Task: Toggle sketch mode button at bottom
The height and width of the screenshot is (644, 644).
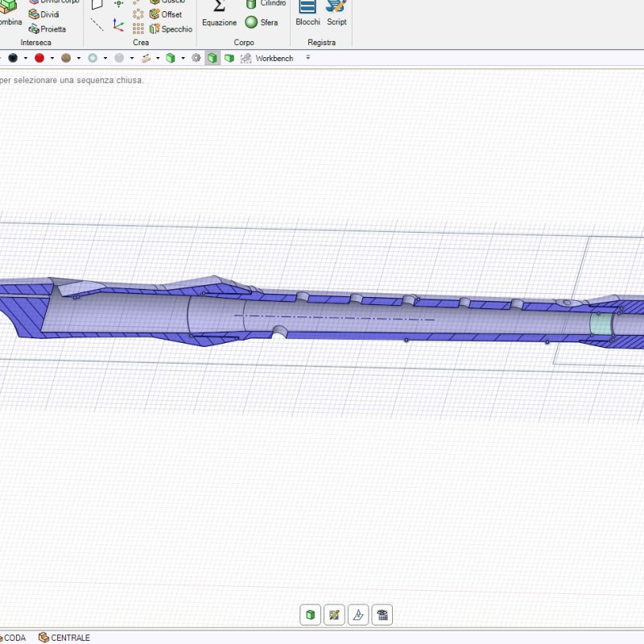Action: pos(334,615)
